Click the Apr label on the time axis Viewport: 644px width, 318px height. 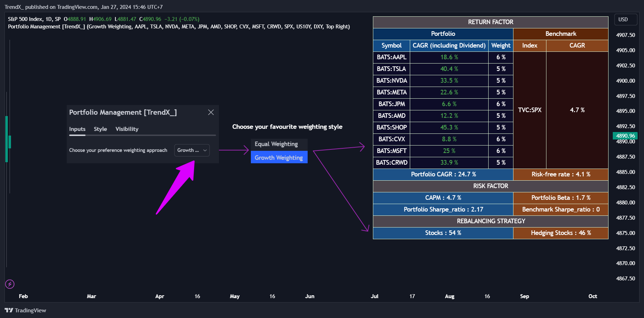coord(160,296)
